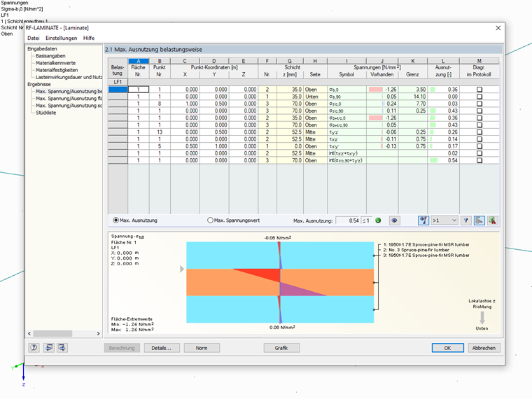Click the filter funnel icon
This screenshot has height=399, width=532.
click(467, 220)
